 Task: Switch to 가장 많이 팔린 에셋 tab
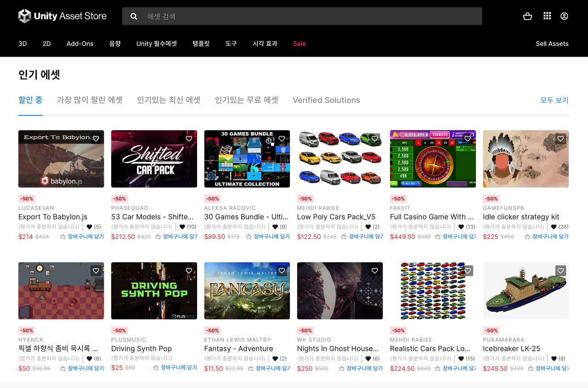tap(90, 100)
